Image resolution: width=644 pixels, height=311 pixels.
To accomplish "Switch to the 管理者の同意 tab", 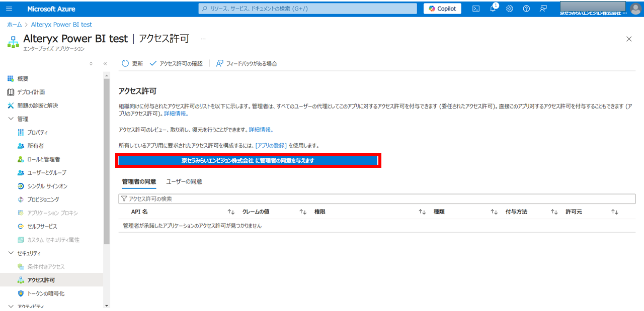I will pyautogui.click(x=139, y=181).
